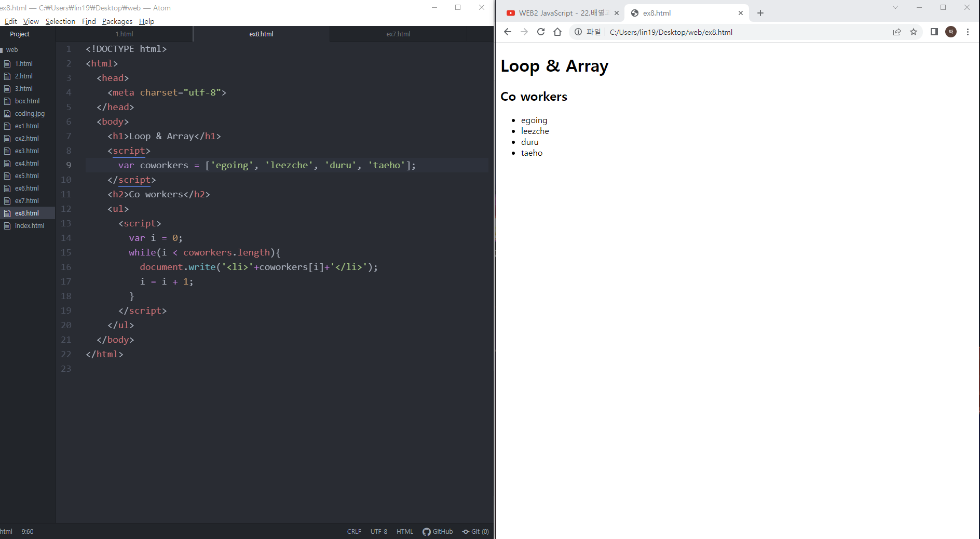Open box.html in the tree view
The width and height of the screenshot is (980, 539).
coord(27,101)
